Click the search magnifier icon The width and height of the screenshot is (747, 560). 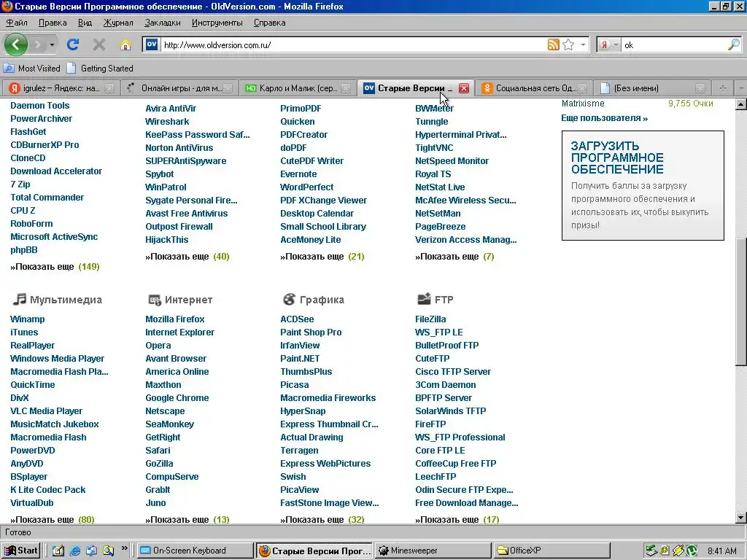click(x=734, y=44)
